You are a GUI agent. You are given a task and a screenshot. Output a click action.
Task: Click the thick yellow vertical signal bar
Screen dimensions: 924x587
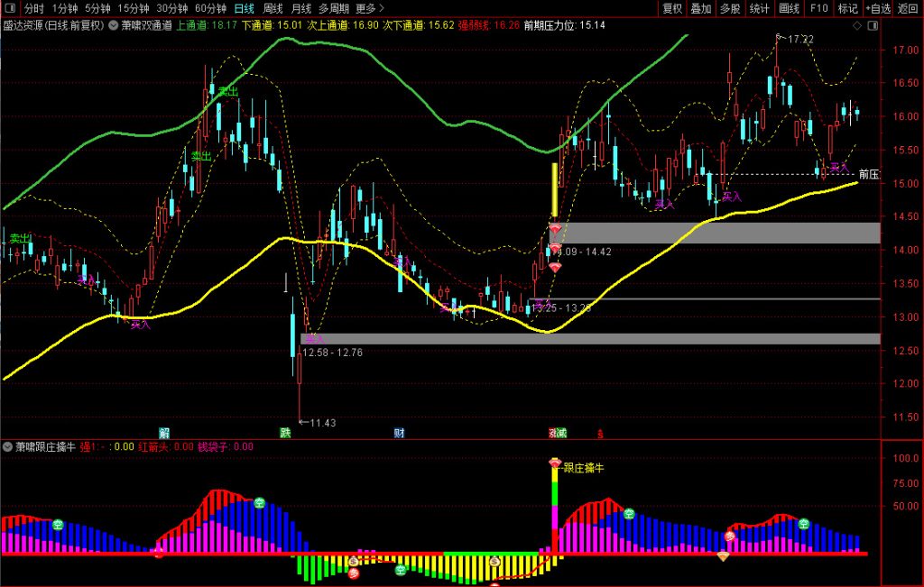554,189
